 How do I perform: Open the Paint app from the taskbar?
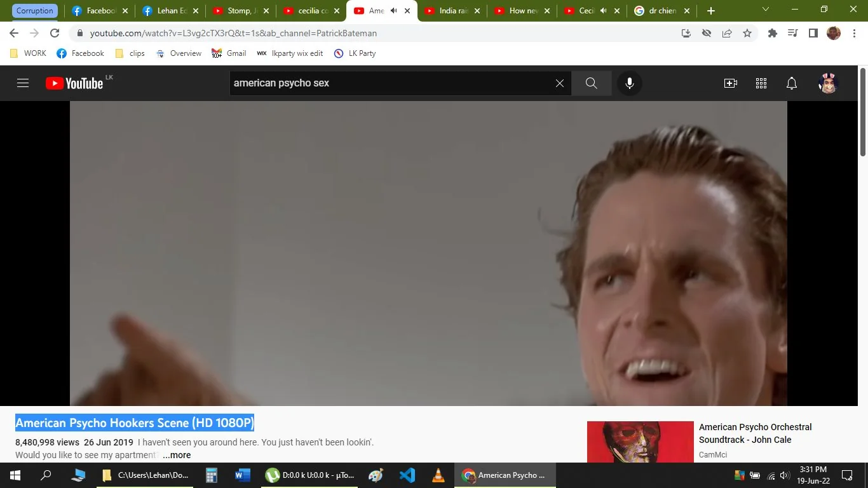(376, 475)
